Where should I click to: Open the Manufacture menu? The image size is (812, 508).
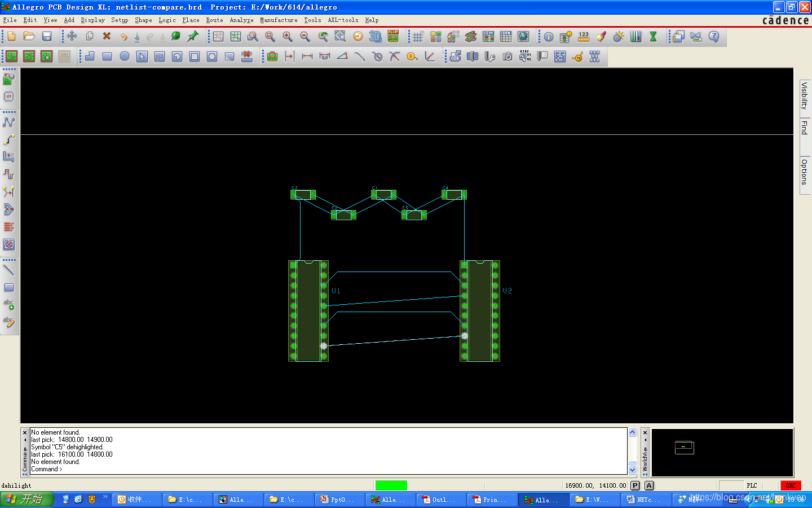point(279,20)
